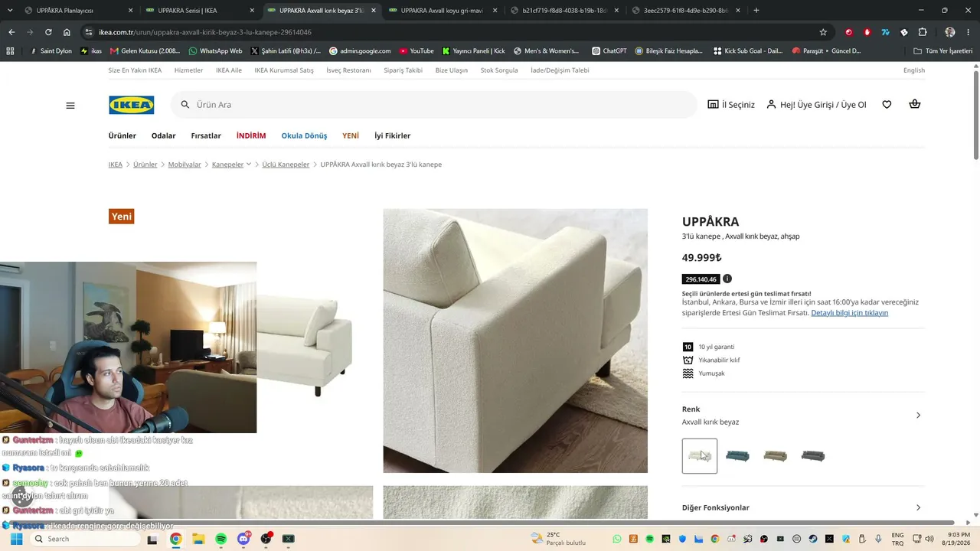Open the Chrome three-dot menu
980x551 pixels.
click(969, 32)
